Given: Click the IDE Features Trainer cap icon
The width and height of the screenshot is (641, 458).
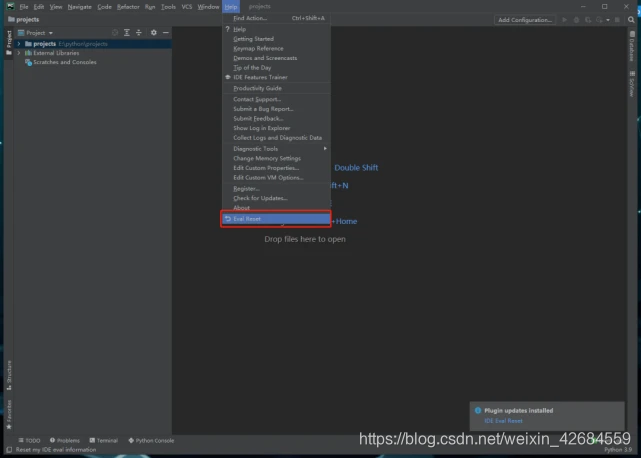Looking at the screenshot, I should coord(228,77).
